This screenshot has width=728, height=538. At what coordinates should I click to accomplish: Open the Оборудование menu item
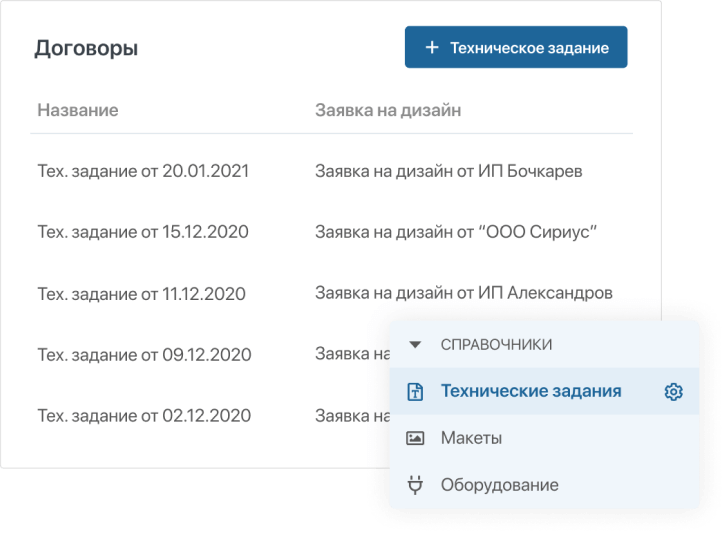pyautogui.click(x=544, y=485)
